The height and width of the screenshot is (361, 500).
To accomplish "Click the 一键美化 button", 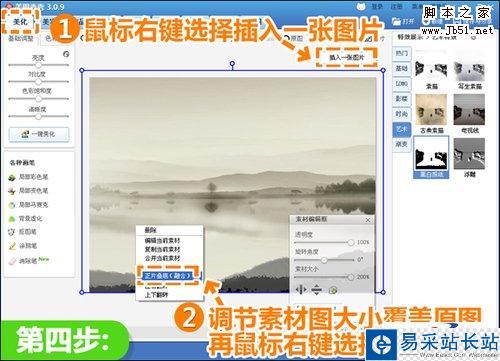I will [x=39, y=134].
